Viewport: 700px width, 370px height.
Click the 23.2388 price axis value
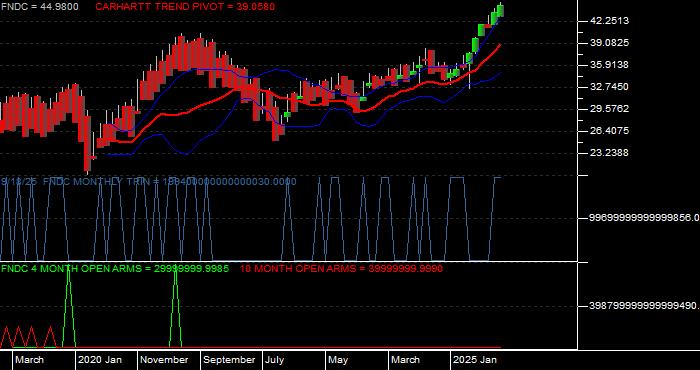click(x=609, y=153)
